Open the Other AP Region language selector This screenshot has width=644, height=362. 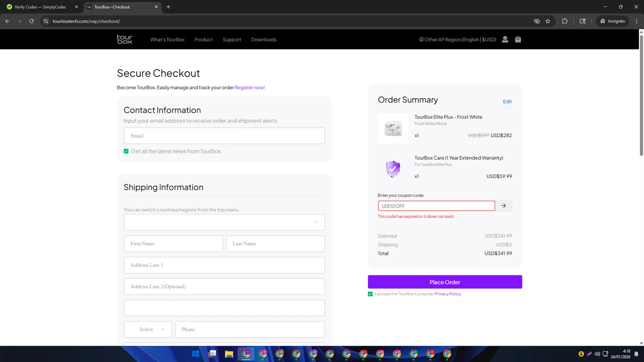(x=458, y=39)
